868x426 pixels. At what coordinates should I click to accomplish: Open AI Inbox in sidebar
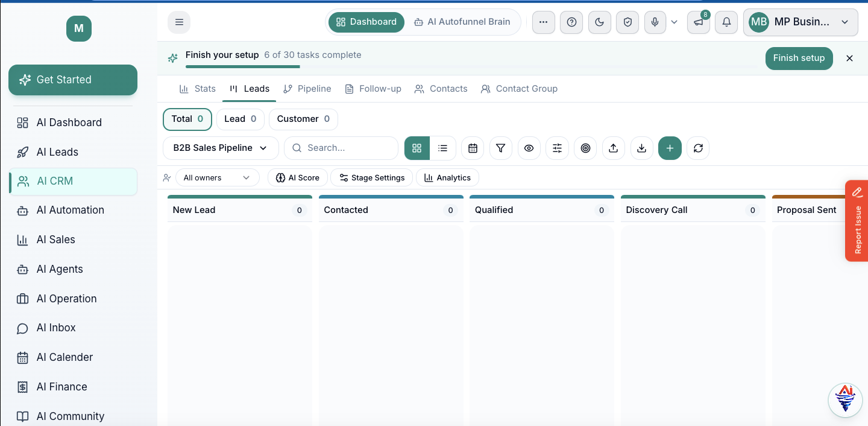[x=73, y=328]
